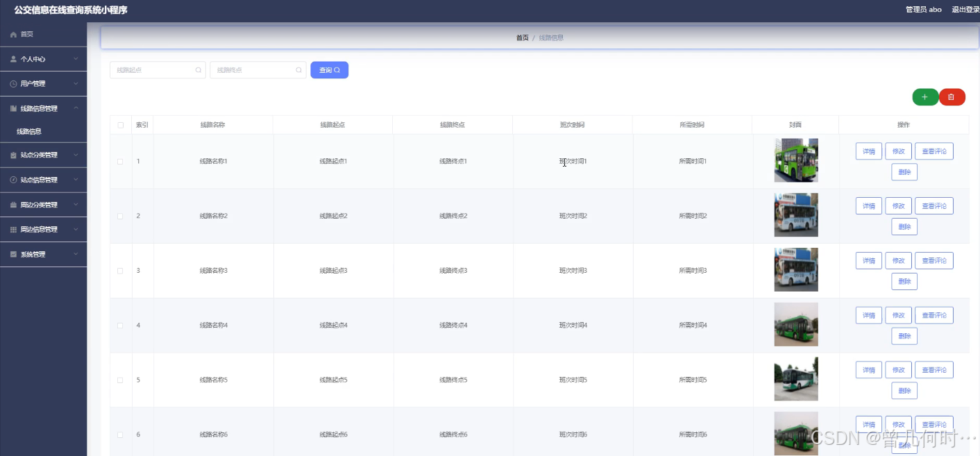Click 查看评论 button for 线路名称1

pyautogui.click(x=934, y=151)
